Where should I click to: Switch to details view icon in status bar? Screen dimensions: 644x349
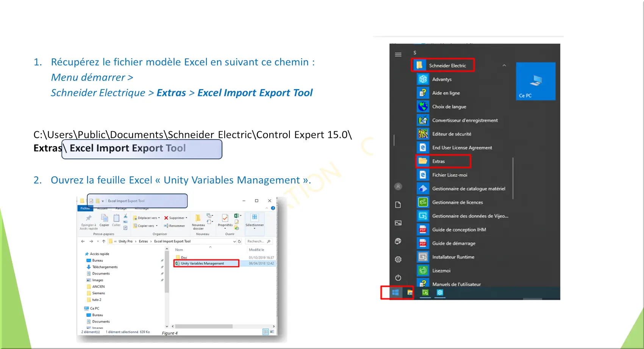pos(266,332)
